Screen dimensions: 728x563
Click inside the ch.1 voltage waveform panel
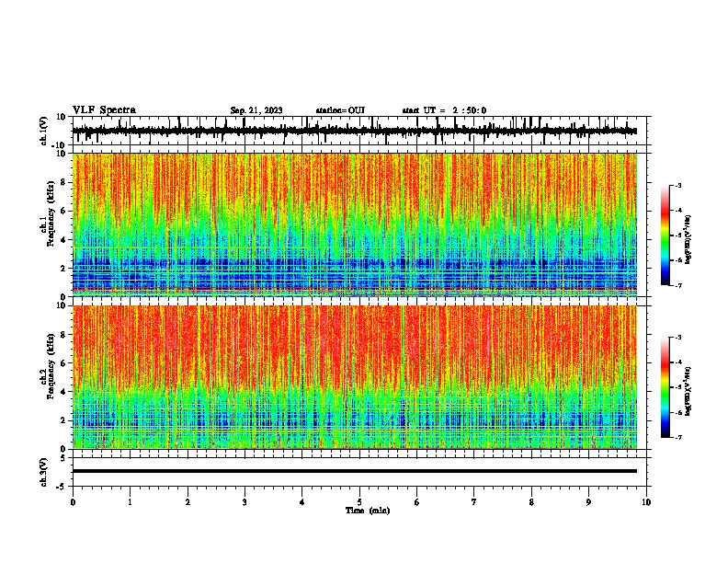point(359,131)
